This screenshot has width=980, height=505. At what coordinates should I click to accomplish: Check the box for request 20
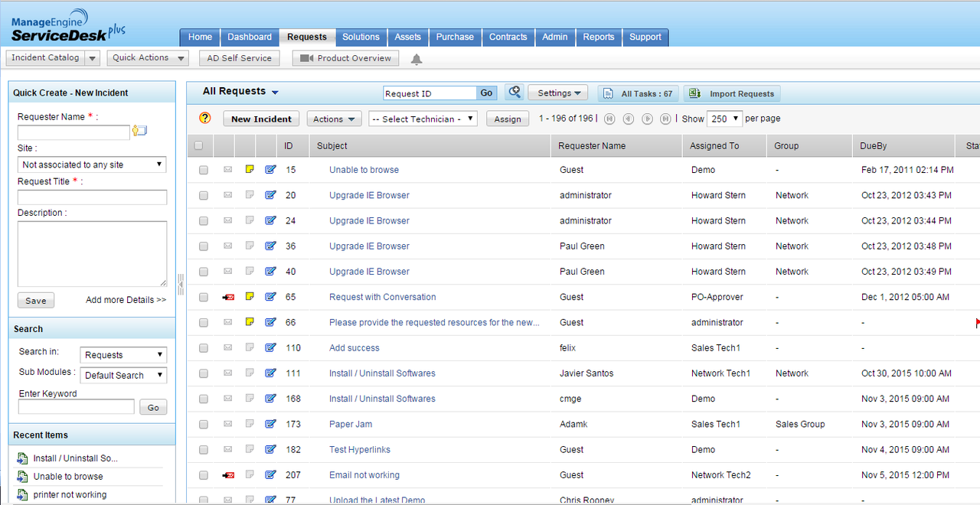point(204,196)
